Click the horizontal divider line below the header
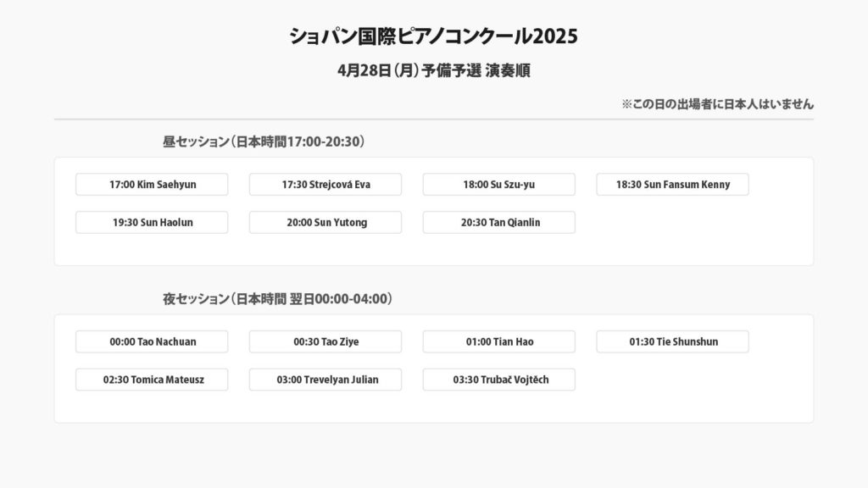Viewport: 868px width, 488px height. click(433, 119)
